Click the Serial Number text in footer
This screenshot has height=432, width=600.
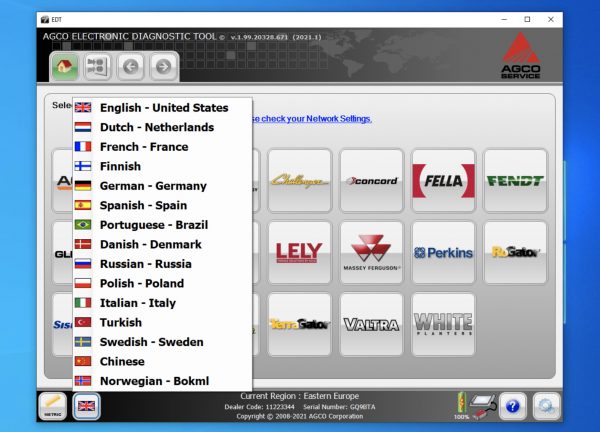[339, 407]
